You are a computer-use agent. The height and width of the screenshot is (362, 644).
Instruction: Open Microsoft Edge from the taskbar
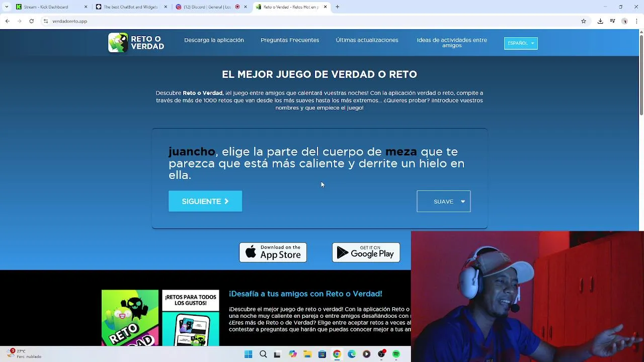352,354
